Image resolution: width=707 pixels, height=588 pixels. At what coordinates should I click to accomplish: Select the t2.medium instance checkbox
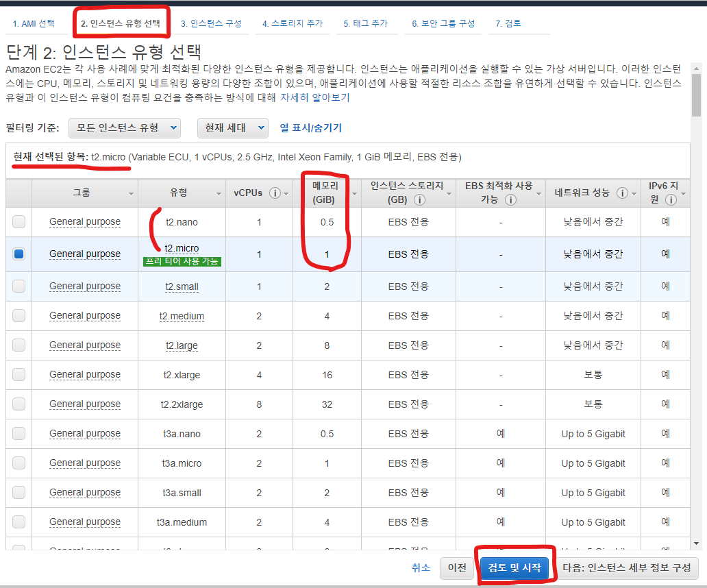coord(19,316)
